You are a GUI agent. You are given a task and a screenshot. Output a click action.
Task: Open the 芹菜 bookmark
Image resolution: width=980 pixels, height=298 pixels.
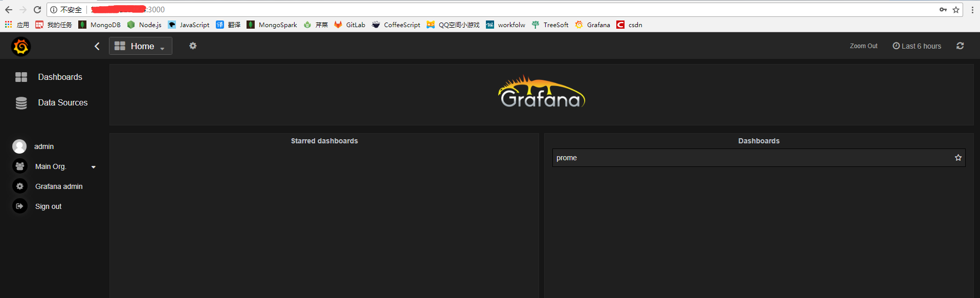(x=316, y=25)
